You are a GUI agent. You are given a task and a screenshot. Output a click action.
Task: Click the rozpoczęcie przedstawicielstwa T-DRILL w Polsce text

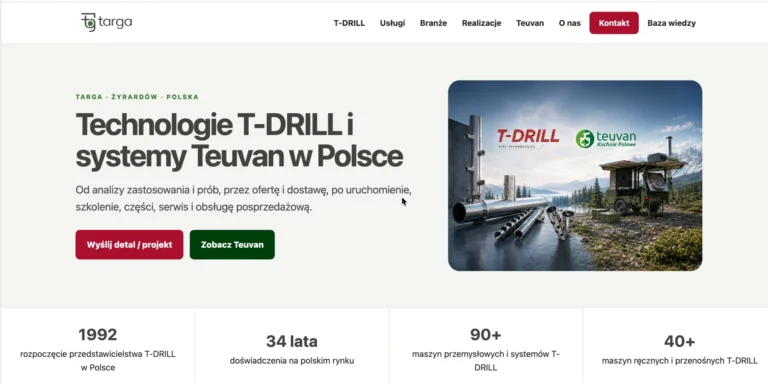click(x=98, y=360)
